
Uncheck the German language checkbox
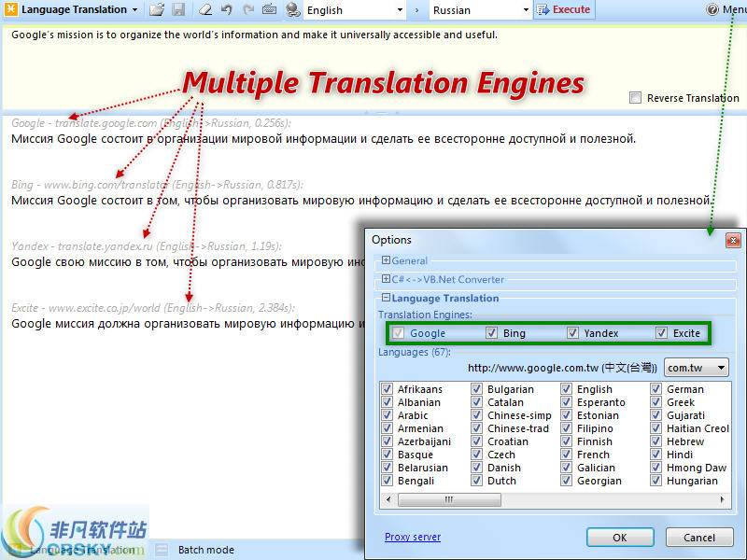click(x=656, y=388)
